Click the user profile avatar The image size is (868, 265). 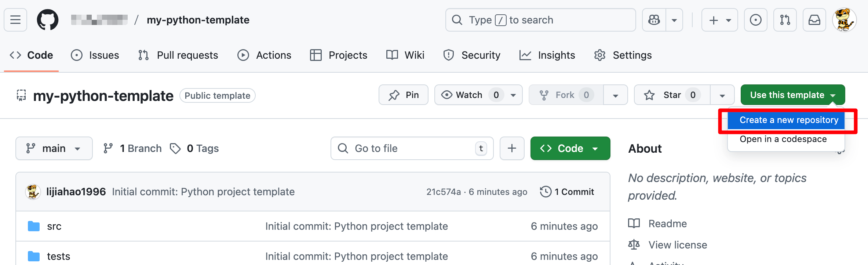(844, 20)
